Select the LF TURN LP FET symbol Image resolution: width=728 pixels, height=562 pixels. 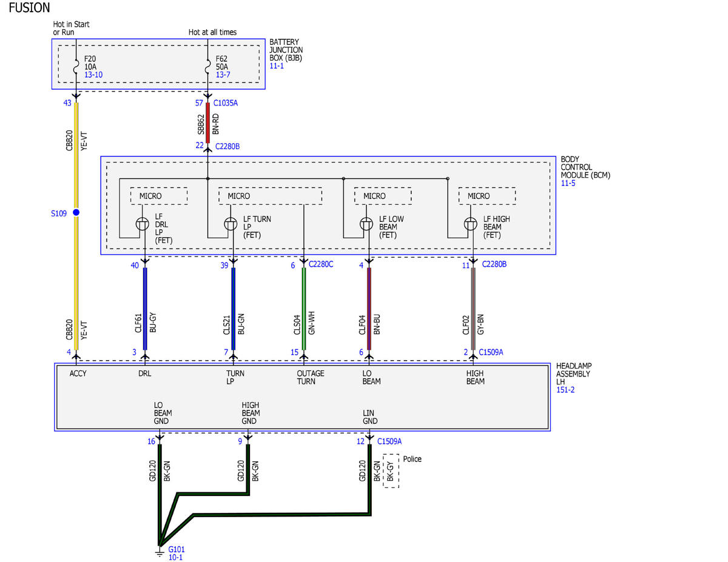tap(231, 224)
